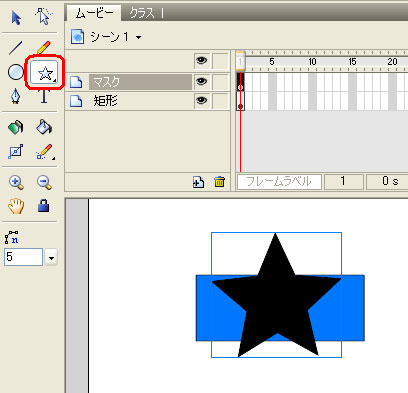This screenshot has width=408, height=393.
Task: Click frame 10 in マスク timeline
Action: click(312, 82)
